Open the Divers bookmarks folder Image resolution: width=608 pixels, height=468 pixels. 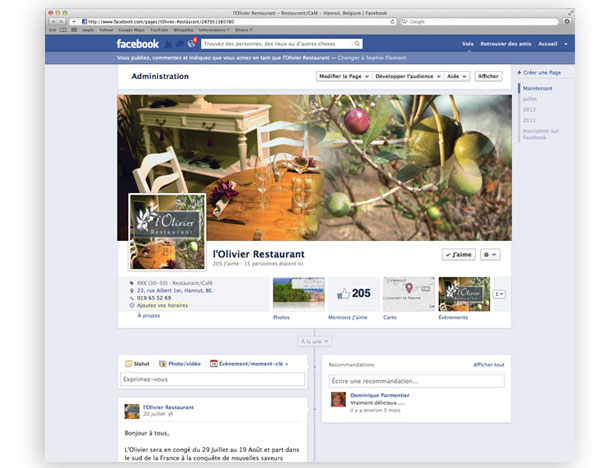pos(244,30)
